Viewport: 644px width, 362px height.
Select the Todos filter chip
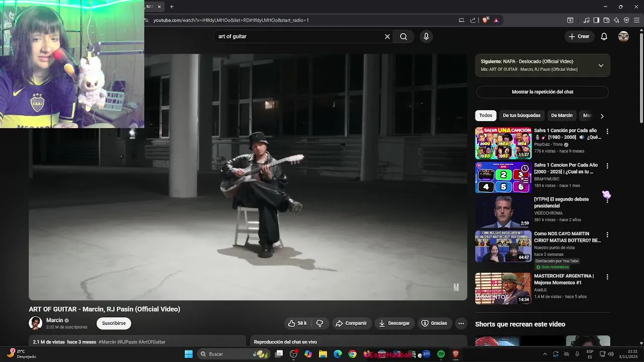click(x=486, y=116)
